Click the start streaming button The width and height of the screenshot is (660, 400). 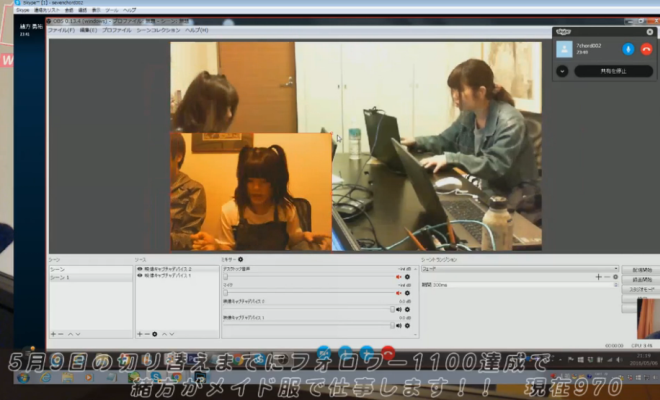coord(638,270)
